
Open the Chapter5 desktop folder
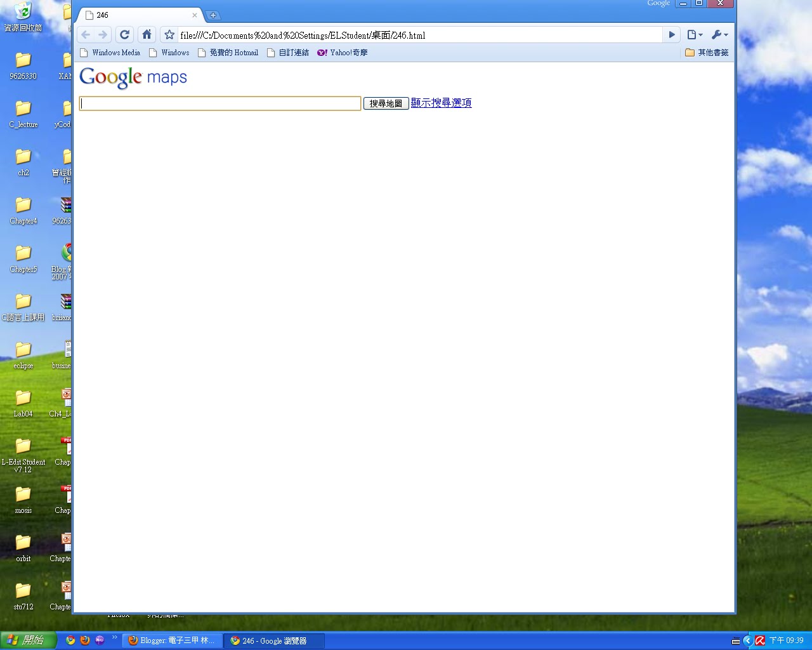[x=23, y=258]
